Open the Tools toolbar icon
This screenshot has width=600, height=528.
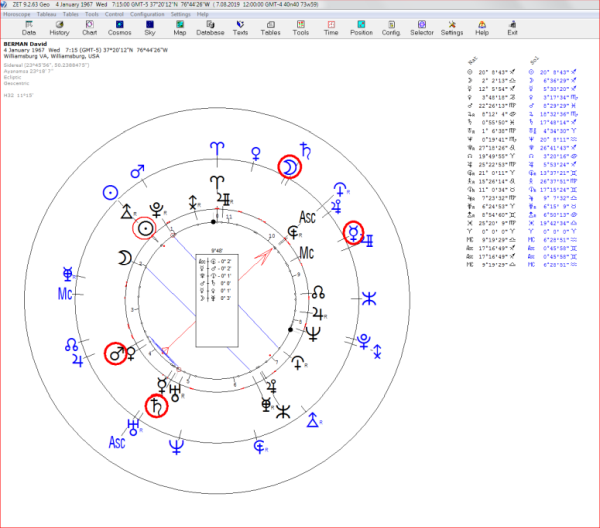click(301, 28)
